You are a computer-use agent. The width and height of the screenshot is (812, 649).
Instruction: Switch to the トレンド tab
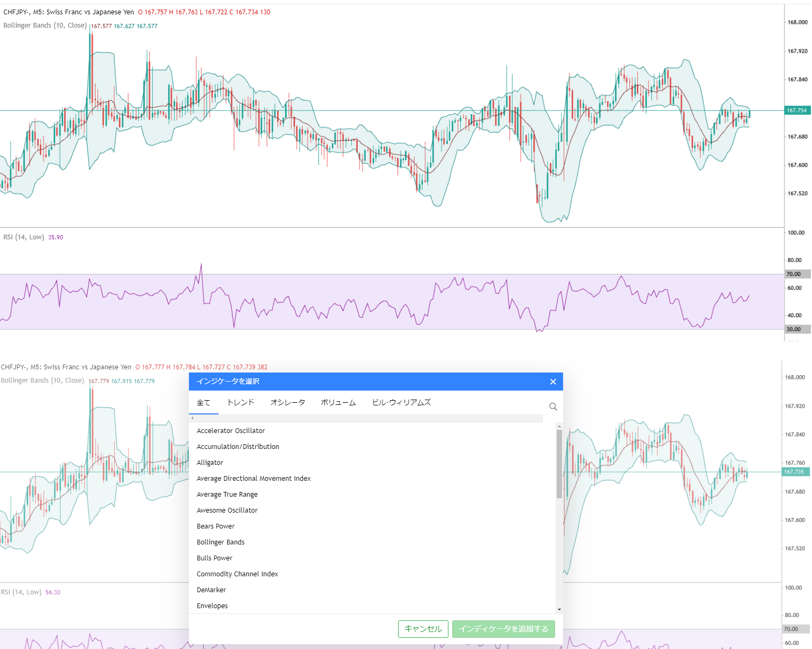(x=241, y=402)
